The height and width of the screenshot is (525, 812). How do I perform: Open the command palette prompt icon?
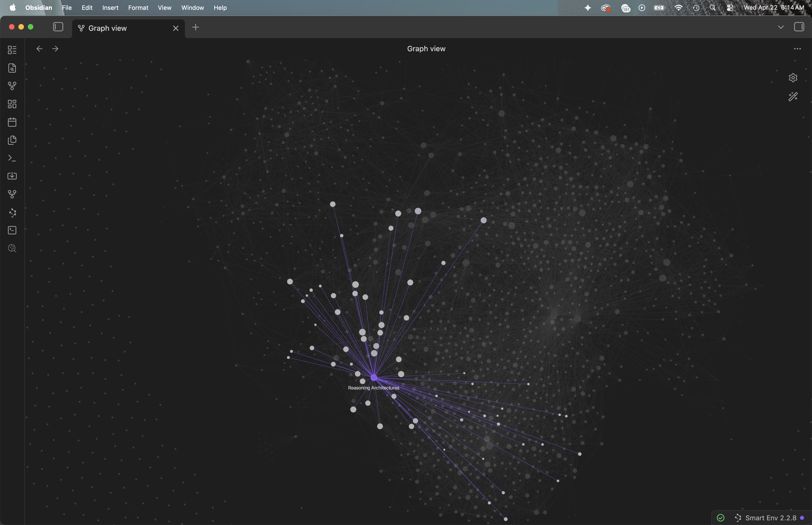(x=12, y=158)
